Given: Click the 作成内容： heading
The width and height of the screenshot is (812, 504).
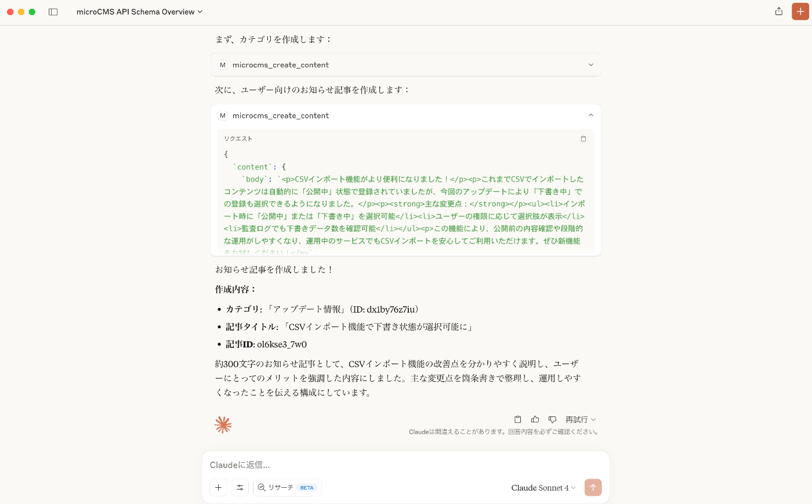Looking at the screenshot, I should pyautogui.click(x=235, y=289).
